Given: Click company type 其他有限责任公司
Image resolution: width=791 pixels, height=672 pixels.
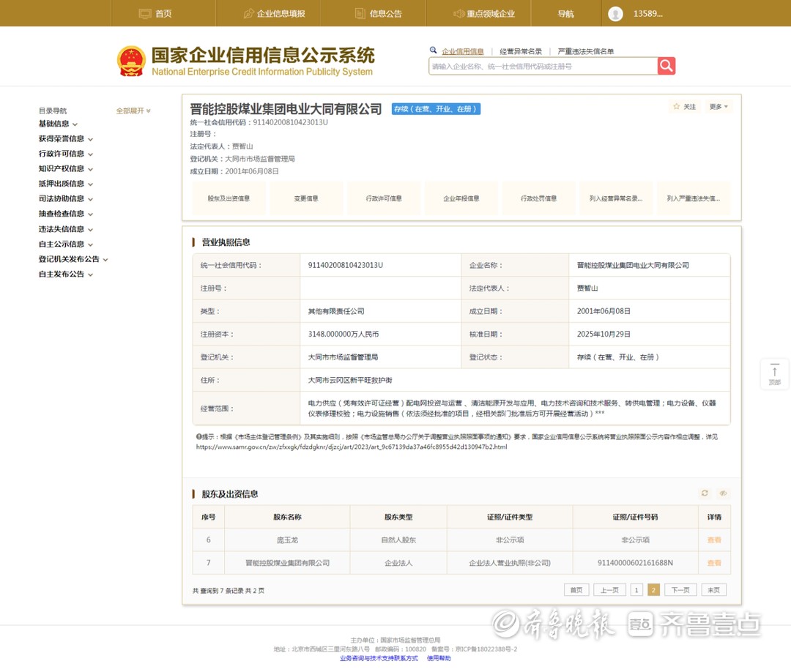Looking at the screenshot, I should point(336,311).
